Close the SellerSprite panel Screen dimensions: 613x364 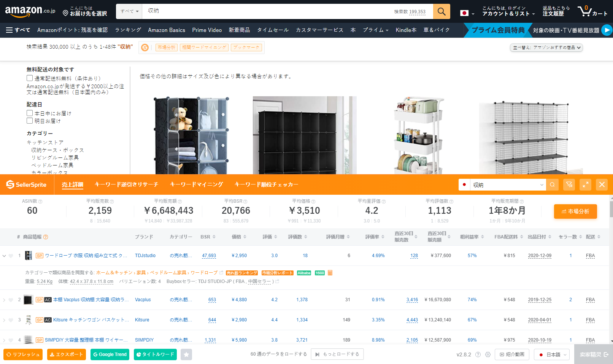click(x=602, y=185)
